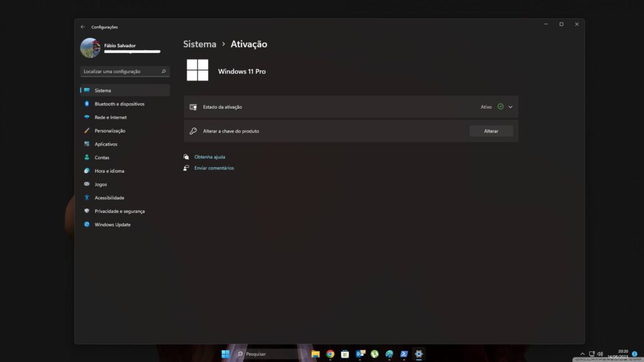Image resolution: width=644 pixels, height=362 pixels.
Task: Open Outlook from the taskbar
Action: [x=360, y=354]
